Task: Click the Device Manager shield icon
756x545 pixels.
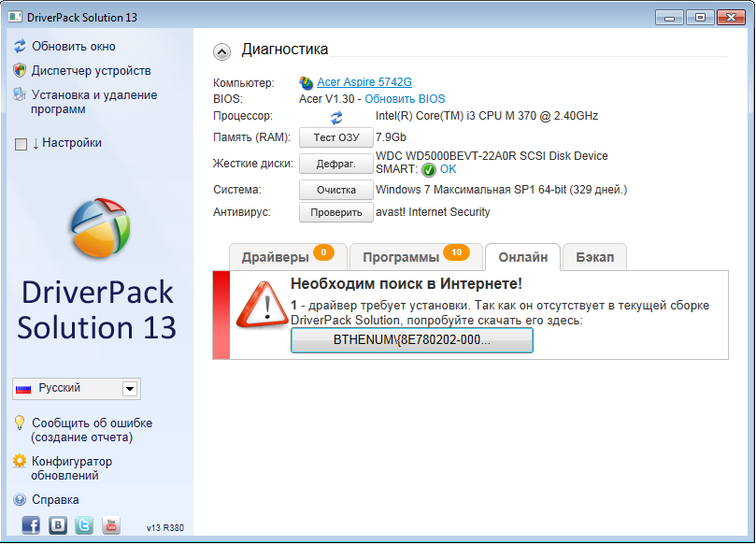Action: 20,70
